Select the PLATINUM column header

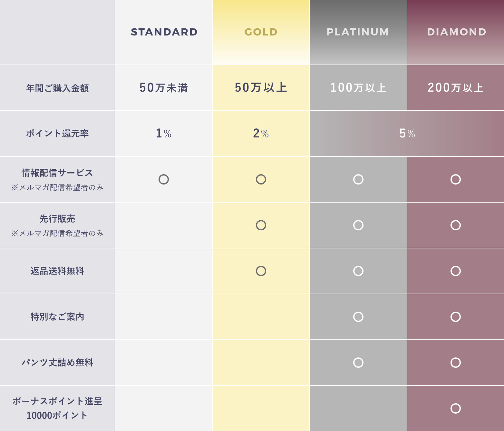tap(358, 32)
